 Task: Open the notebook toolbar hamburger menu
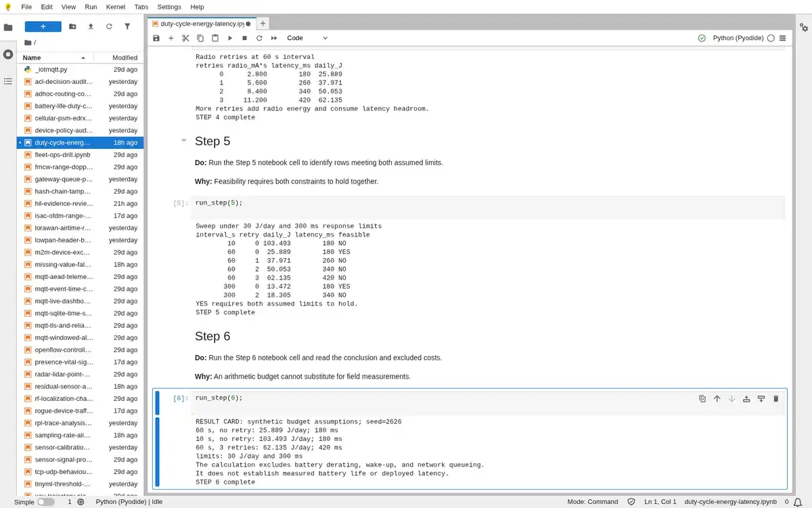tap(782, 38)
